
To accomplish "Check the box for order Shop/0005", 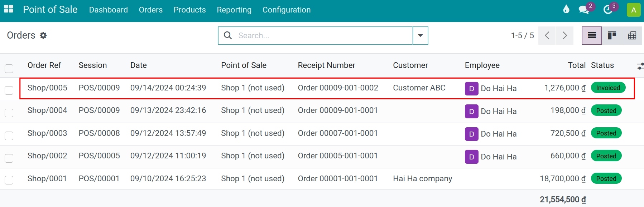I will tap(9, 90).
